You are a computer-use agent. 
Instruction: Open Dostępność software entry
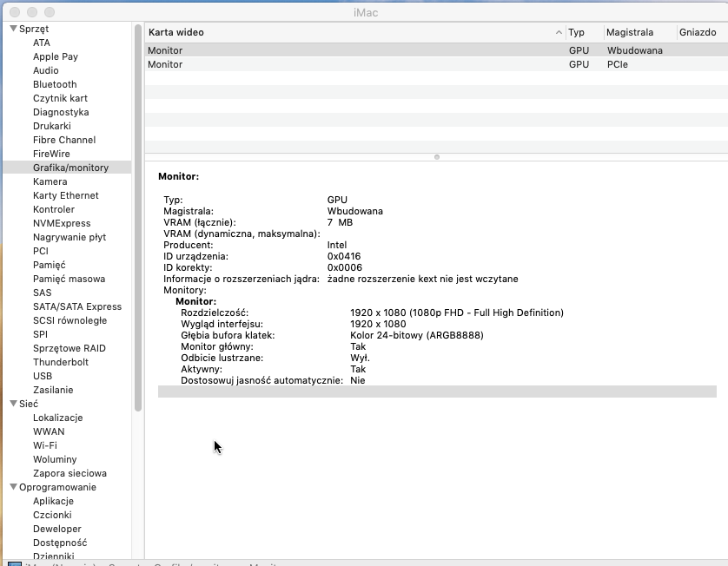[x=60, y=543]
